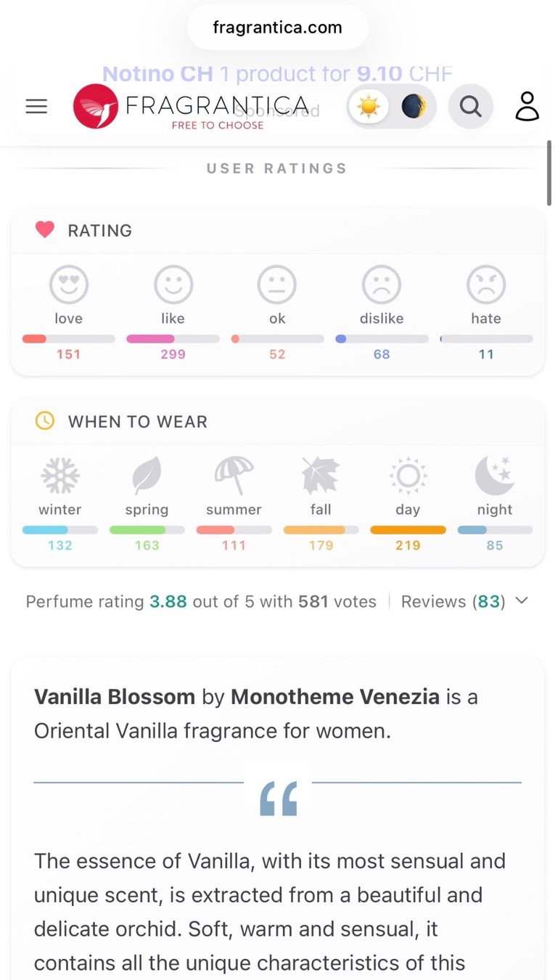Open the hamburger menu icon
Screen dimensions: 555x980
pyautogui.click(x=36, y=107)
